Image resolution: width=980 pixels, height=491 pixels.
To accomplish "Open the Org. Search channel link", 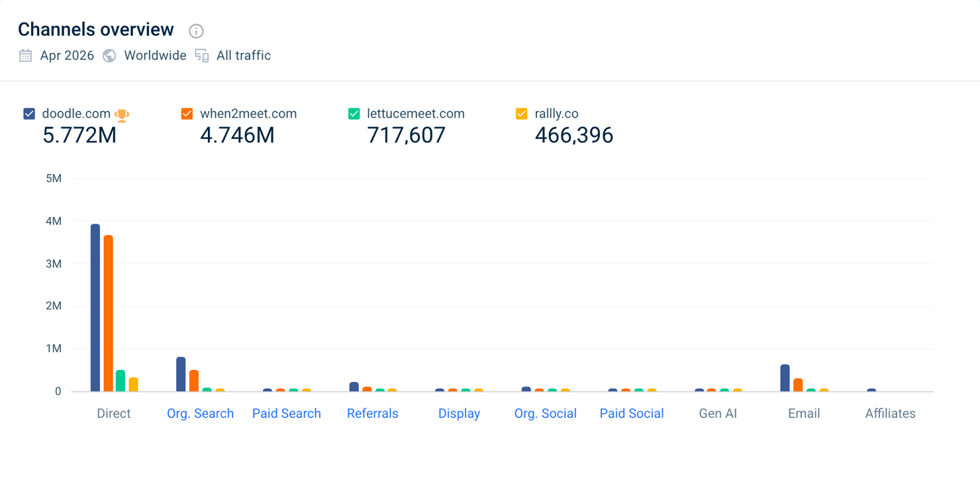I will (x=200, y=414).
